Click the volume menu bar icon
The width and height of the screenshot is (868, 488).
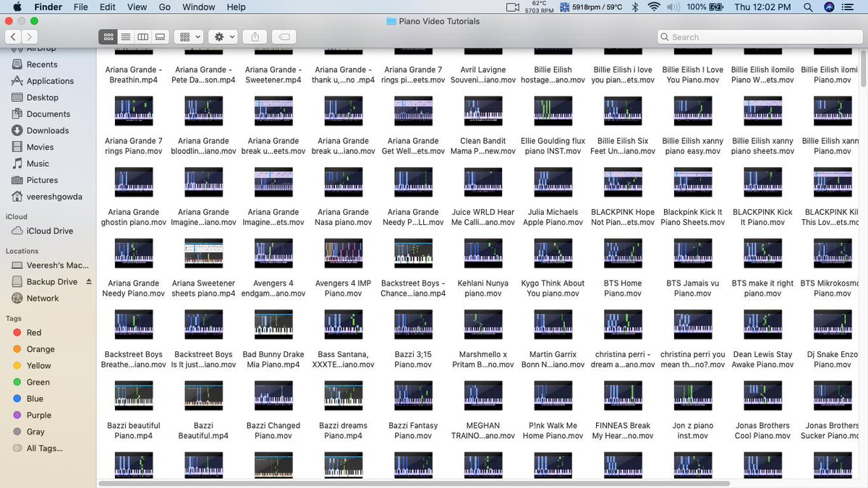[x=673, y=7]
